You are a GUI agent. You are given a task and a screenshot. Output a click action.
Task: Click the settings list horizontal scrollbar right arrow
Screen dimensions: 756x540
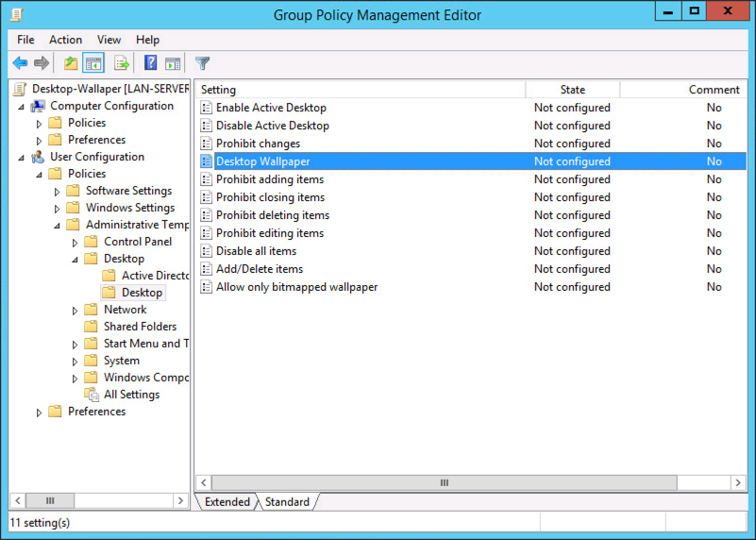(738, 482)
